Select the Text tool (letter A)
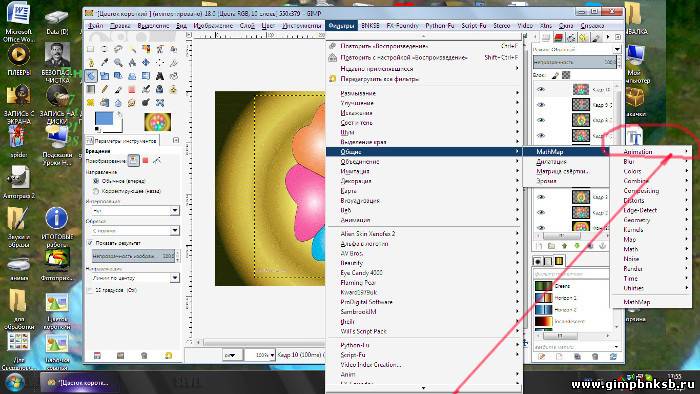The image size is (700, 394). [x=160, y=76]
